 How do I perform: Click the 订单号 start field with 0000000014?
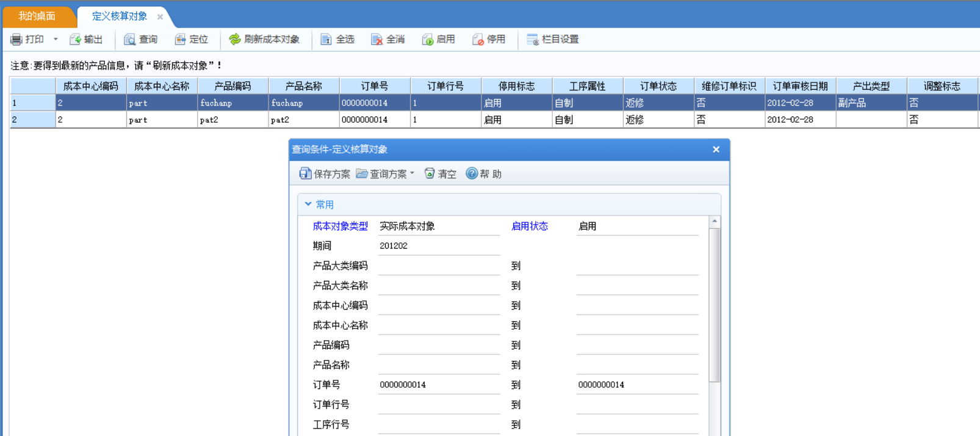click(x=439, y=385)
